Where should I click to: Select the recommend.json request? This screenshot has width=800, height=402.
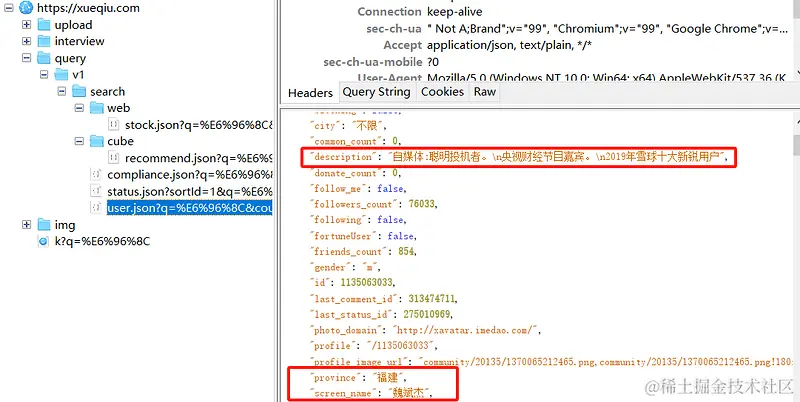click(199, 158)
